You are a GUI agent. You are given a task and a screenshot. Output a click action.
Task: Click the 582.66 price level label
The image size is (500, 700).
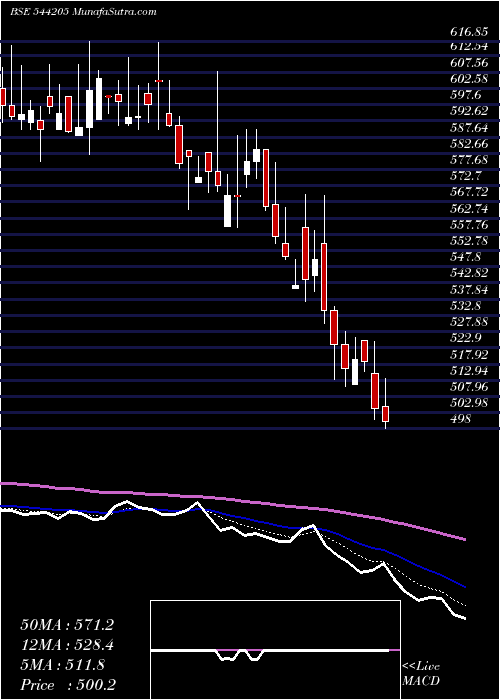pos(467,144)
